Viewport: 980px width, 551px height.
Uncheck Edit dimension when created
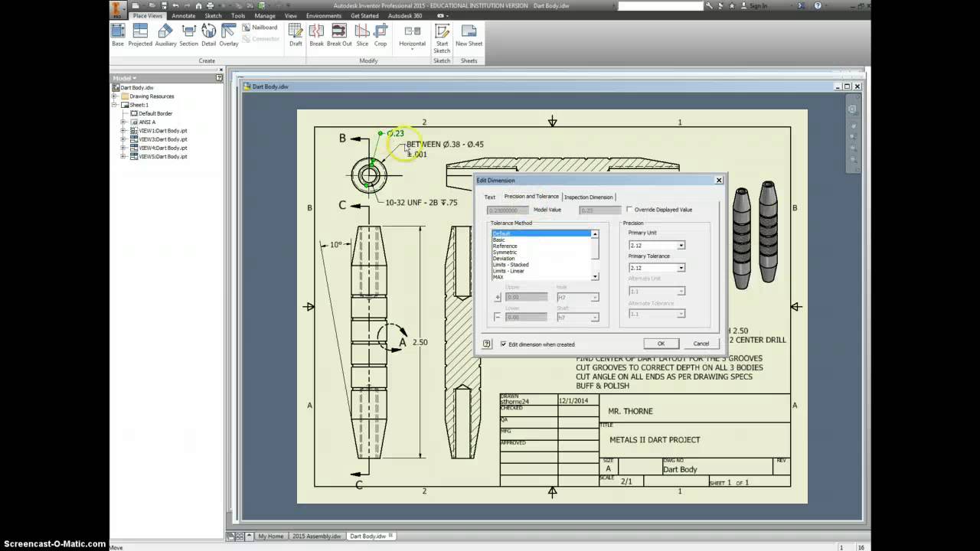coord(503,344)
